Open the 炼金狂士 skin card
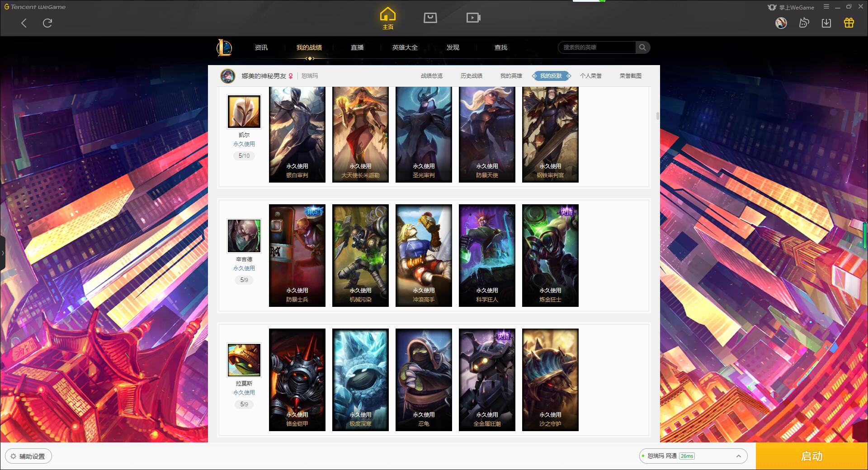Screen dimensions: 868x470 click(x=550, y=255)
